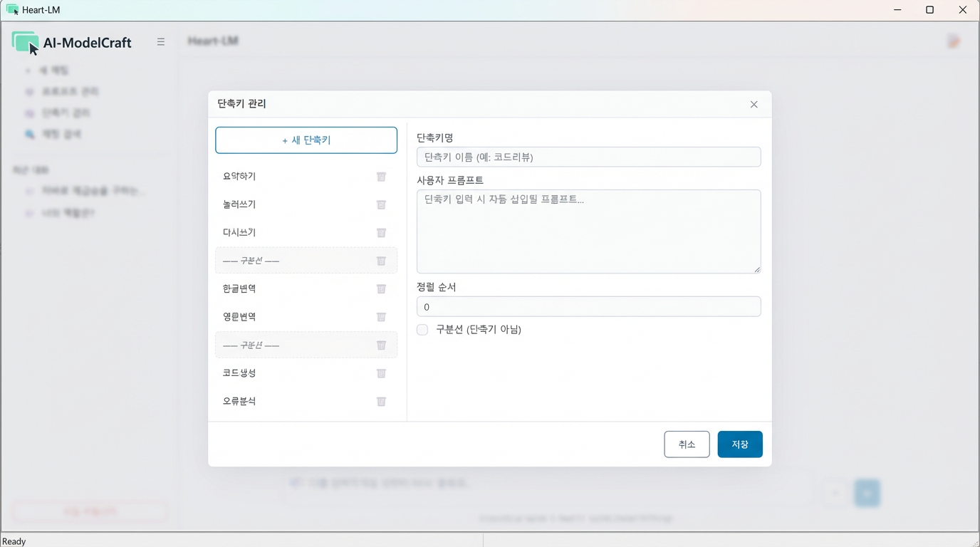This screenshot has height=547, width=980.
Task: Delete the 한글번역 shortcut via trash icon
Action: coord(381,288)
